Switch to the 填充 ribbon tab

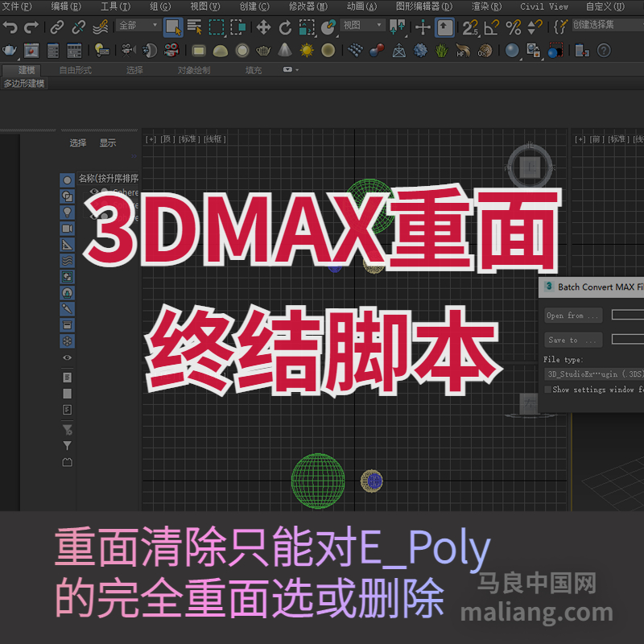click(x=254, y=70)
